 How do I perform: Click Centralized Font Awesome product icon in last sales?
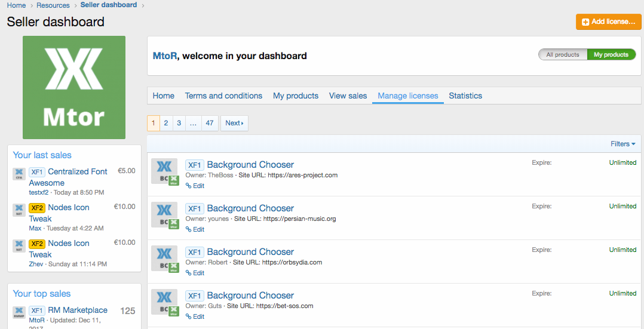pyautogui.click(x=19, y=174)
